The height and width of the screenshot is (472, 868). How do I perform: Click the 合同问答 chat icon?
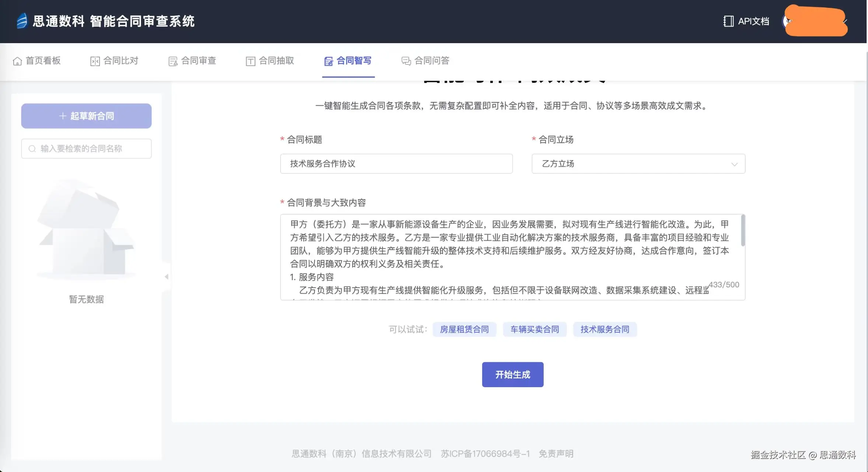point(406,61)
